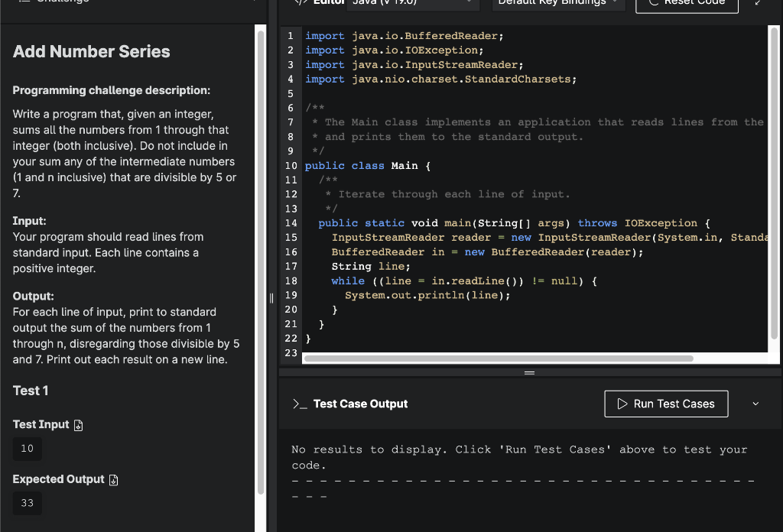Click the public class Main line
The height and width of the screenshot is (532, 783).
(x=368, y=166)
